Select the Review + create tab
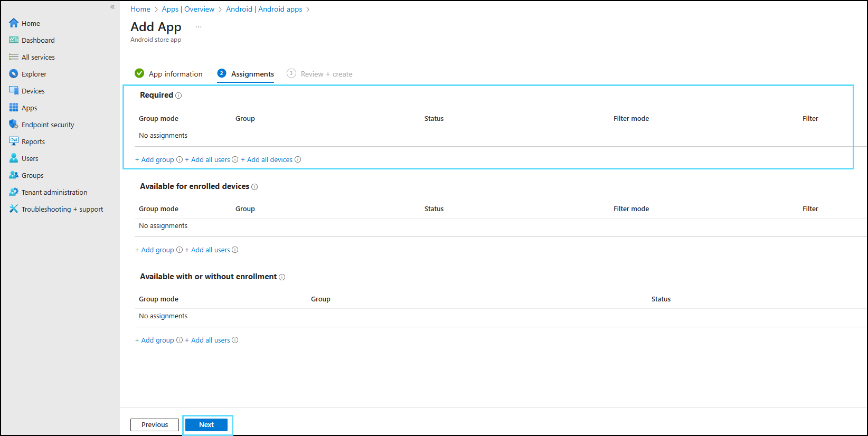868x436 pixels. click(x=326, y=74)
